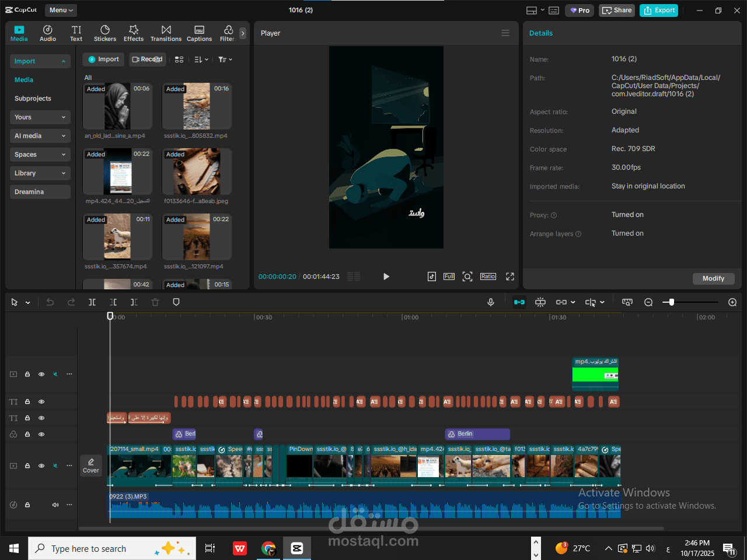This screenshot has width=747, height=560.
Task: Hide the upper text track
Action: [41, 402]
